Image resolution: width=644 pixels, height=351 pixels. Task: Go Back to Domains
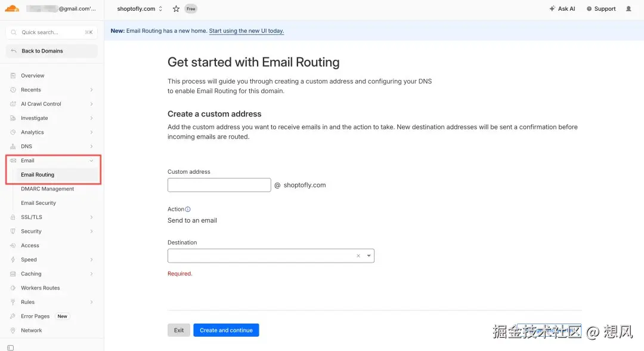[52, 51]
